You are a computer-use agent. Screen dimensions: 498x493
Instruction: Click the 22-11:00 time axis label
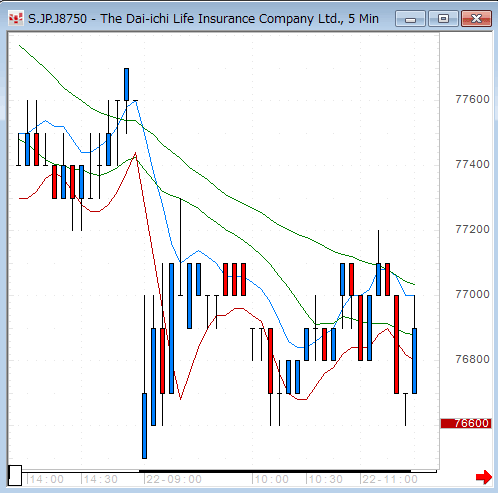[390, 479]
